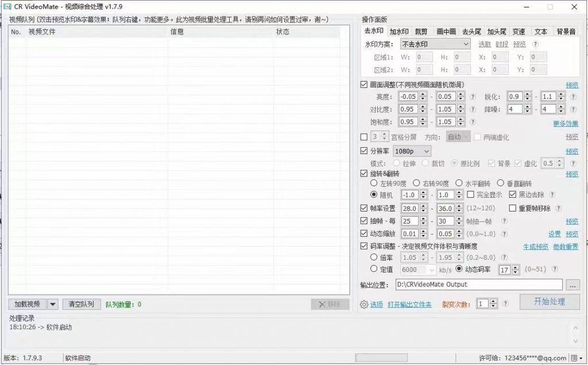
Task: Check the 重复帧移除 option
Action: (513, 208)
